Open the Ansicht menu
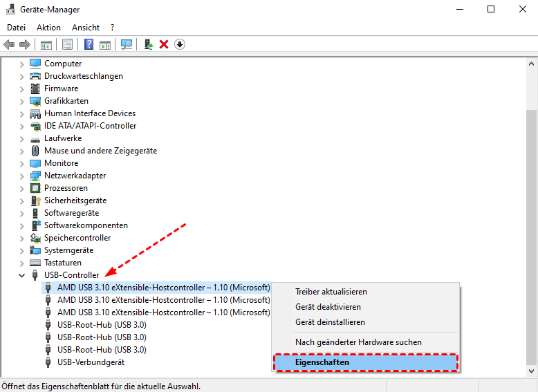538x392 pixels. coord(86,28)
